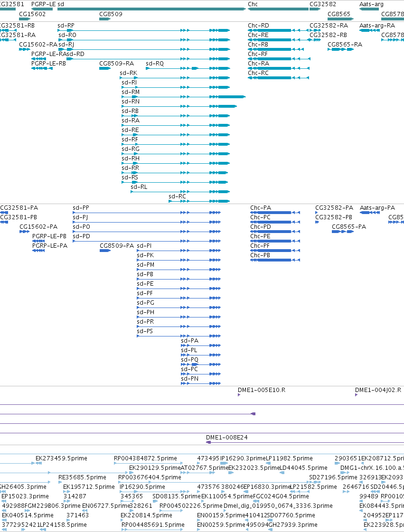This screenshot has width=404, height=532.
Task: Click the RP004485691.5prime EST label
Action: pos(153,525)
